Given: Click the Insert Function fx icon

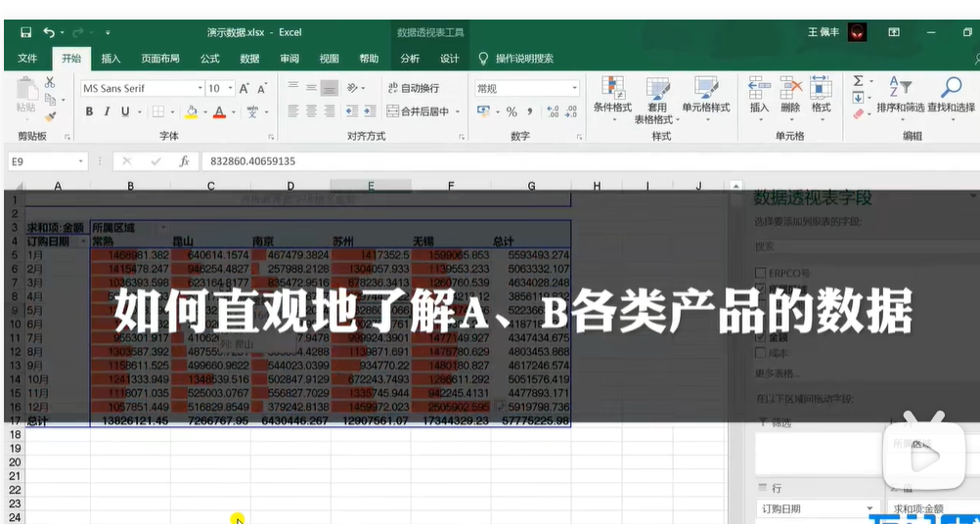Looking at the screenshot, I should 185,161.
